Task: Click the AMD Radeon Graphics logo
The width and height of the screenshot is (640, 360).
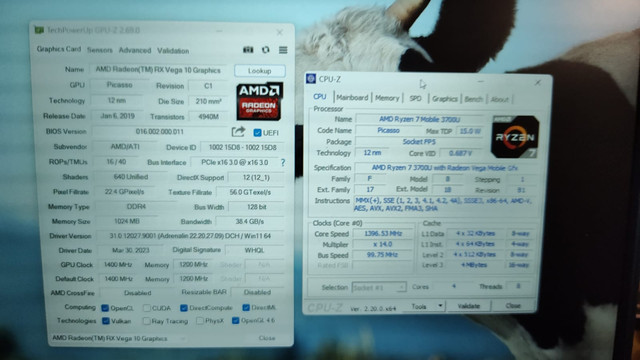Action: [259, 102]
